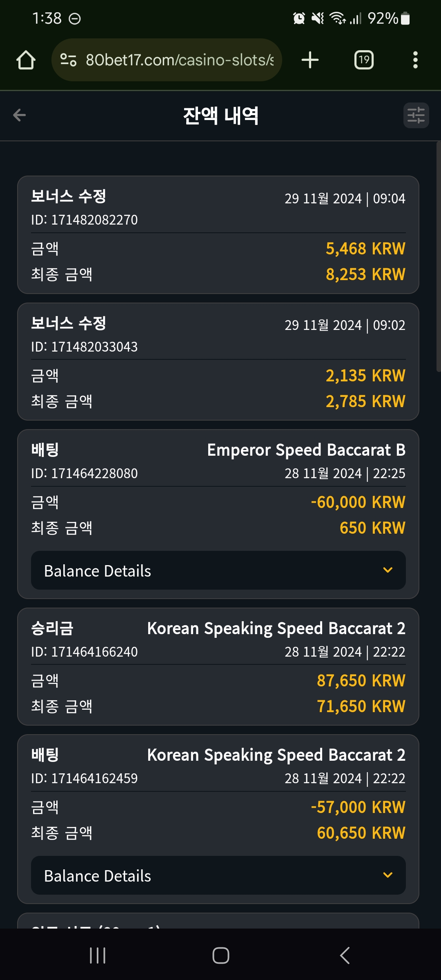Viewport: 441px width, 980px height.
Task: Click the chevron on Emperor Baccarat Balance Details
Action: [388, 570]
